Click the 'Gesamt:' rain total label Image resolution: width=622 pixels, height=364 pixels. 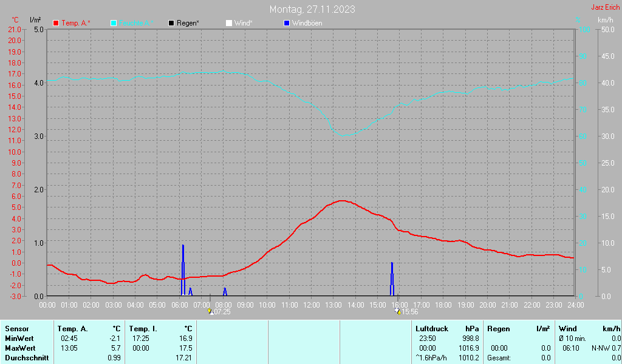click(x=499, y=358)
